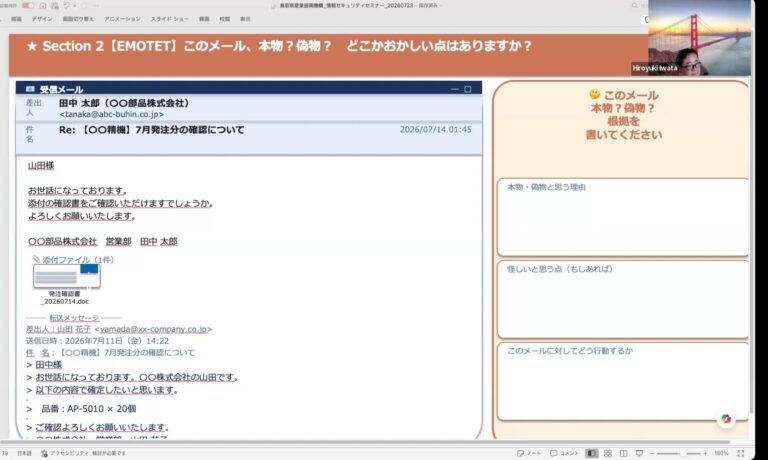This screenshot has width=768, height=460.
Task: Click the document icon beside the file name
Action: [274, 5]
